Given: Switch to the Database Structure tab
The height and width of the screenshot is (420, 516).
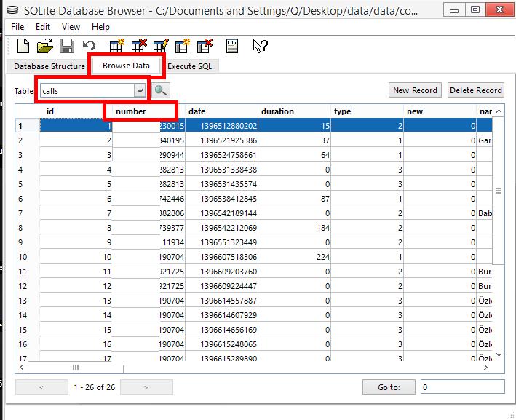Looking at the screenshot, I should pyautogui.click(x=49, y=66).
